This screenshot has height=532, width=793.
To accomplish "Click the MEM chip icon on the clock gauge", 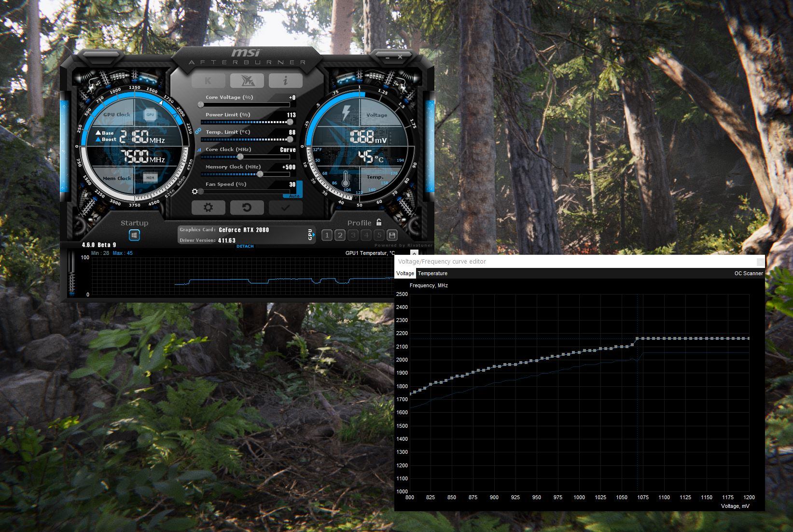I will click(x=150, y=178).
